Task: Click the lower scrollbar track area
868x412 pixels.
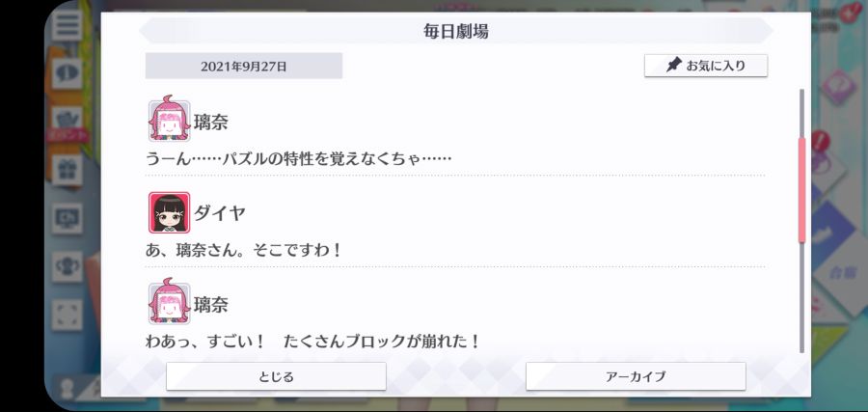Action: coord(801,297)
